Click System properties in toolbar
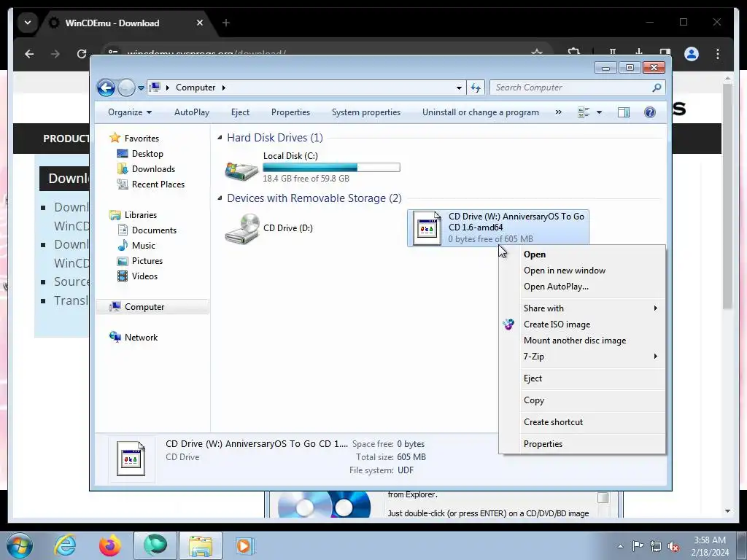Image resolution: width=747 pixels, height=560 pixels. [x=366, y=112]
